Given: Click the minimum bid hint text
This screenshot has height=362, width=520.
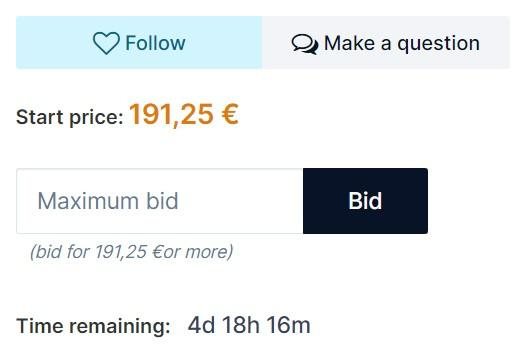Looking at the screenshot, I should (132, 251).
